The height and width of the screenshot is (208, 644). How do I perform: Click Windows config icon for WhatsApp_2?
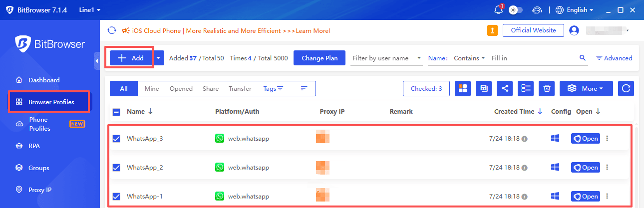coord(555,168)
